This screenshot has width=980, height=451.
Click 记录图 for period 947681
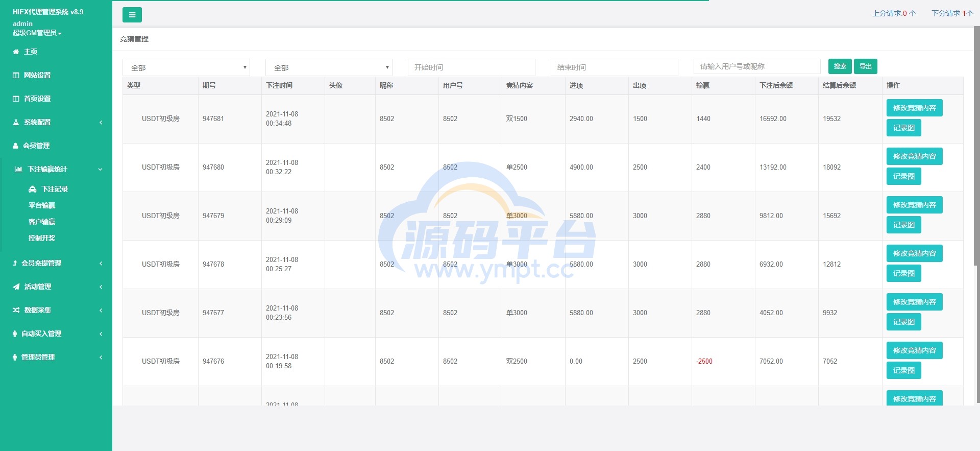[903, 128]
